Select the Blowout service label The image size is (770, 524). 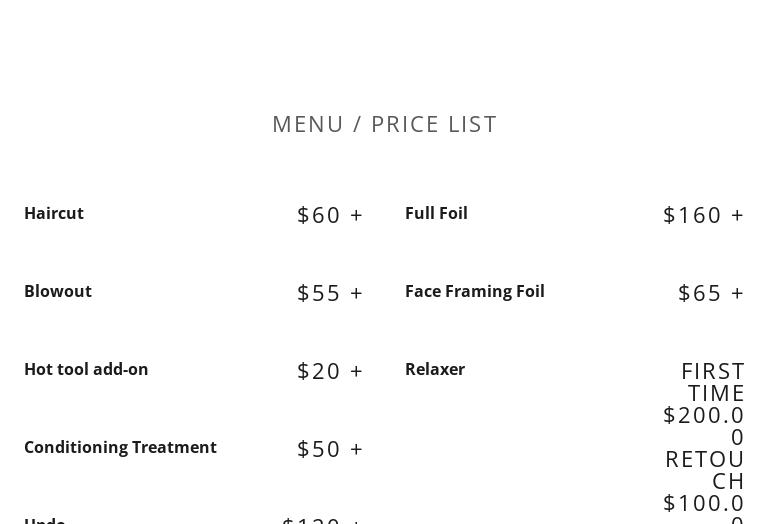click(58, 291)
